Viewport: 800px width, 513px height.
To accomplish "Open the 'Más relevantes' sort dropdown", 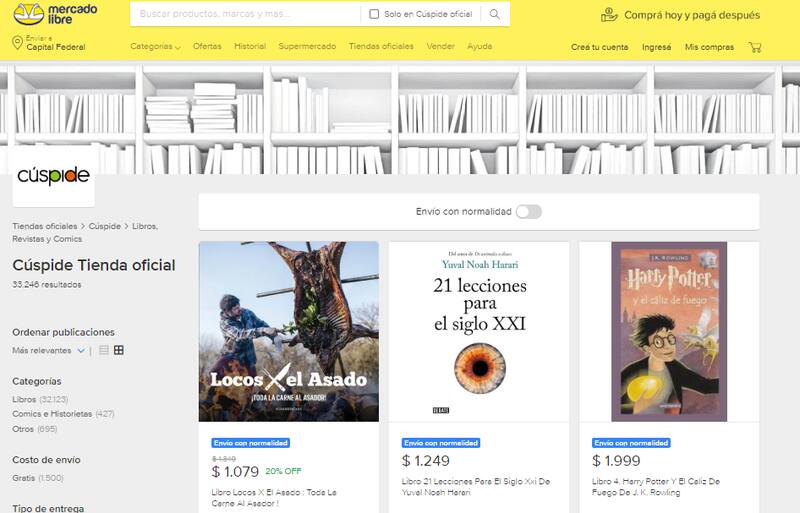I will [x=47, y=351].
